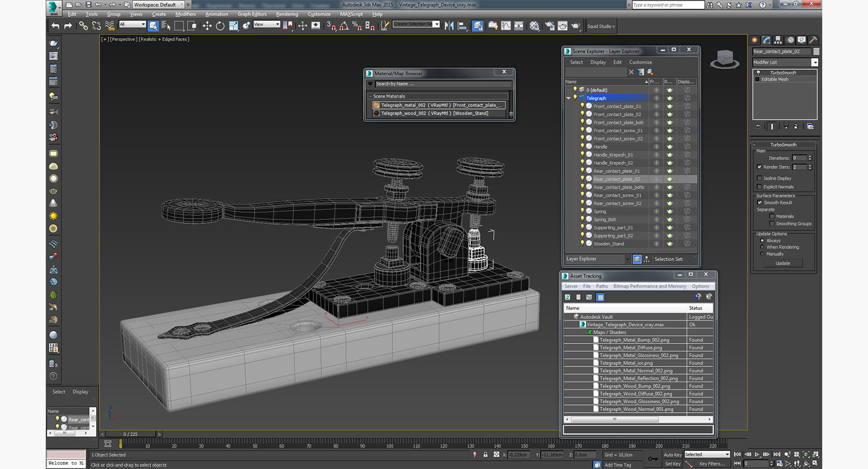868x469 pixels.
Task: Collapse the Telegraph layer tree
Action: point(568,98)
